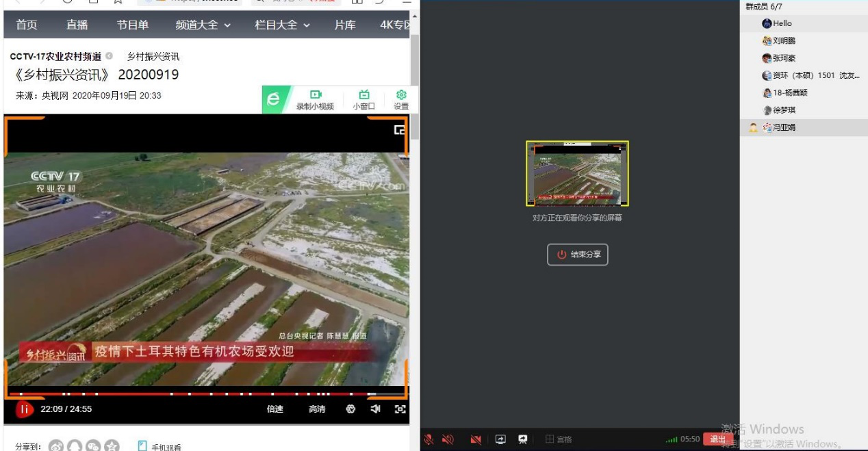The image size is (868, 451).
Task: Click the 群成员 6/7 header
Action: (764, 6)
